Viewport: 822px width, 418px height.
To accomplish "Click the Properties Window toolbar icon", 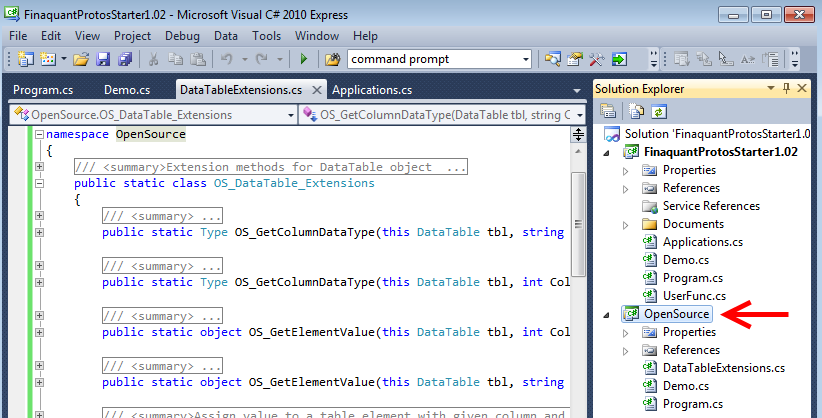I will pos(575,59).
